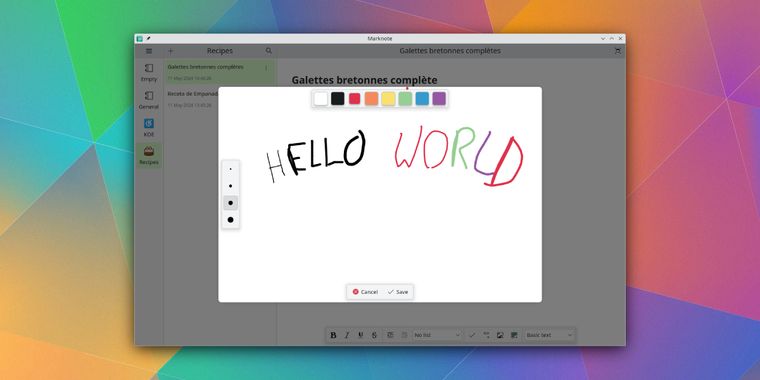Add a new note with plus icon
760x380 pixels.
[x=171, y=51]
